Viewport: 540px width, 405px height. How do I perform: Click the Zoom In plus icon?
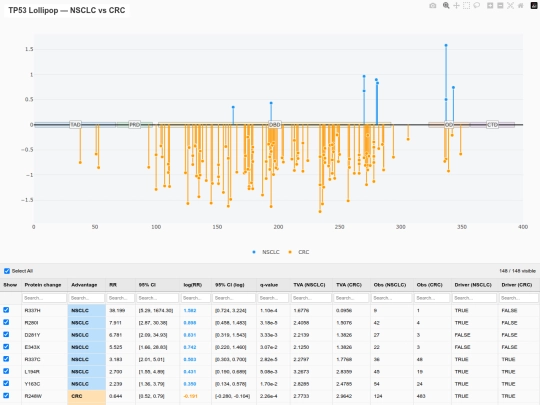coord(490,6)
